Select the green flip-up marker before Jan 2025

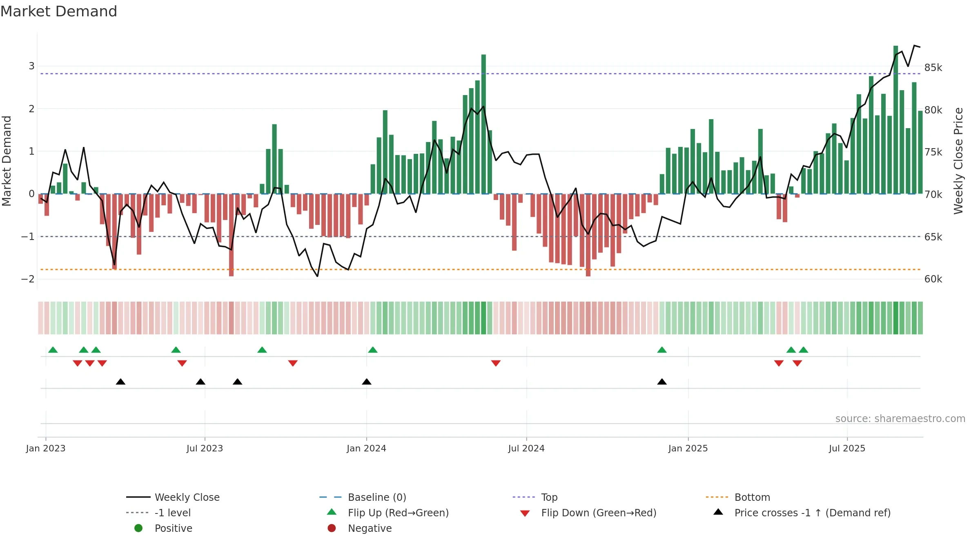pos(662,350)
